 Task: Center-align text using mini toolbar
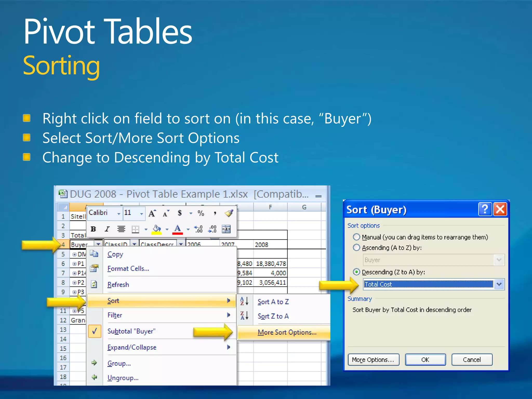click(121, 229)
